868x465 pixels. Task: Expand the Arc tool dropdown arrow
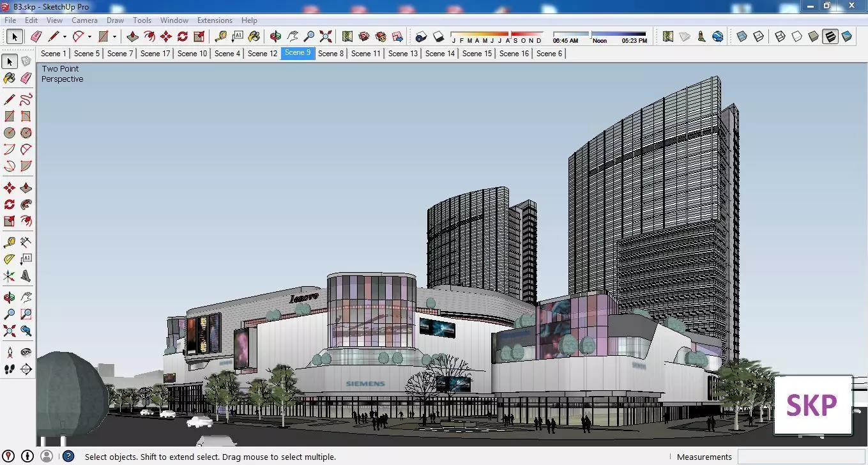coord(89,37)
